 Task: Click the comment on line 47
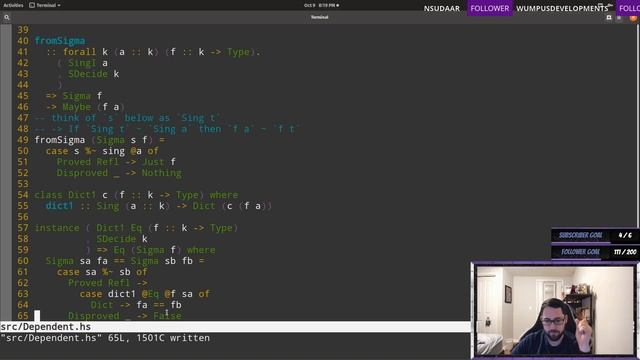[x=127, y=118]
